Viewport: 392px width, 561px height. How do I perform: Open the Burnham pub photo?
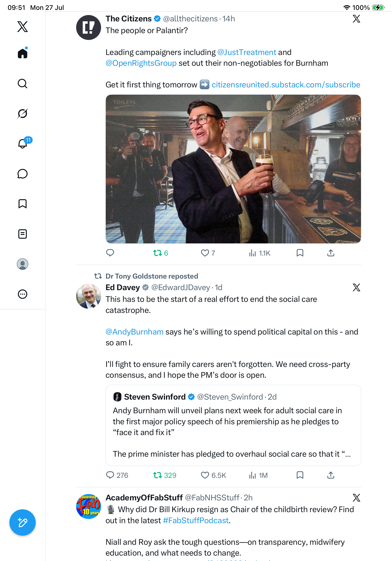(233, 169)
